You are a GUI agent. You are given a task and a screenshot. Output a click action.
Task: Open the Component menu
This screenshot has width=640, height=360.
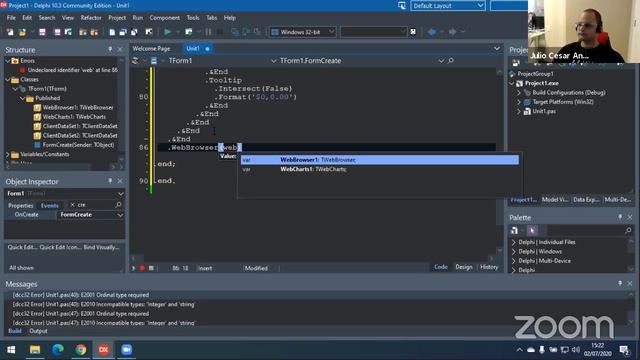click(164, 18)
